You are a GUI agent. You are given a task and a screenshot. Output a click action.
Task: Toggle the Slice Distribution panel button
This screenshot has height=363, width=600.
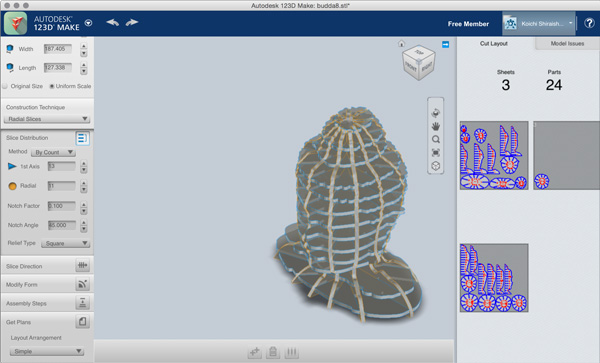coord(82,138)
